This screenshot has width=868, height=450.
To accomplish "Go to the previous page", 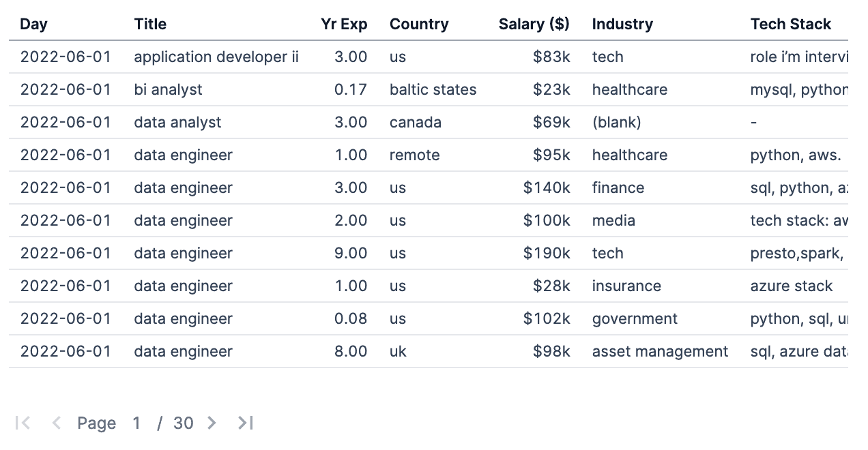I will pyautogui.click(x=56, y=423).
